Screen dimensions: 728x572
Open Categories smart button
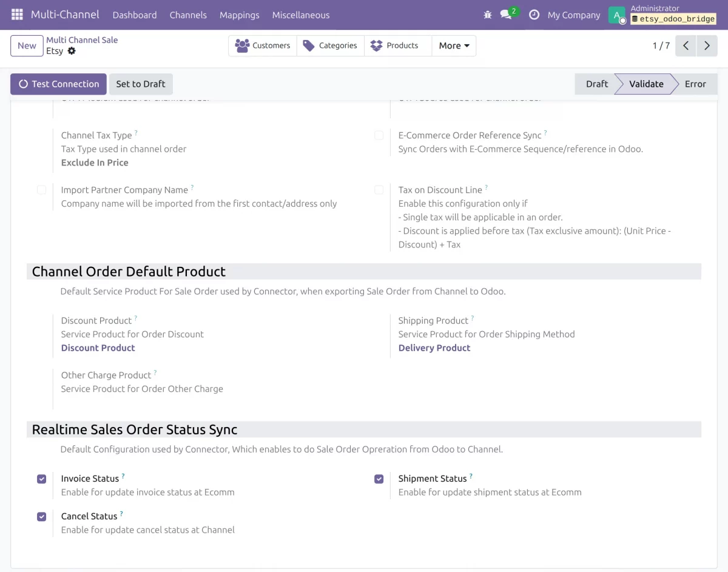(x=331, y=45)
